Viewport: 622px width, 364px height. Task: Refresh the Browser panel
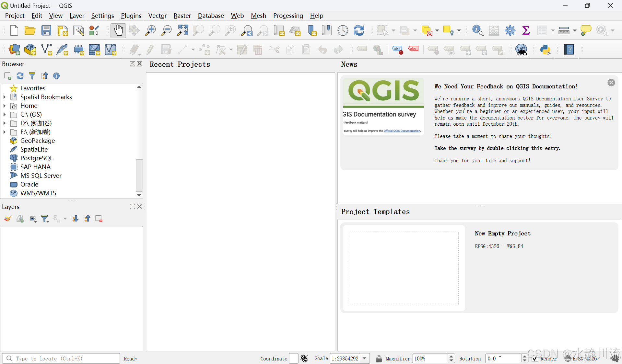[x=20, y=76]
